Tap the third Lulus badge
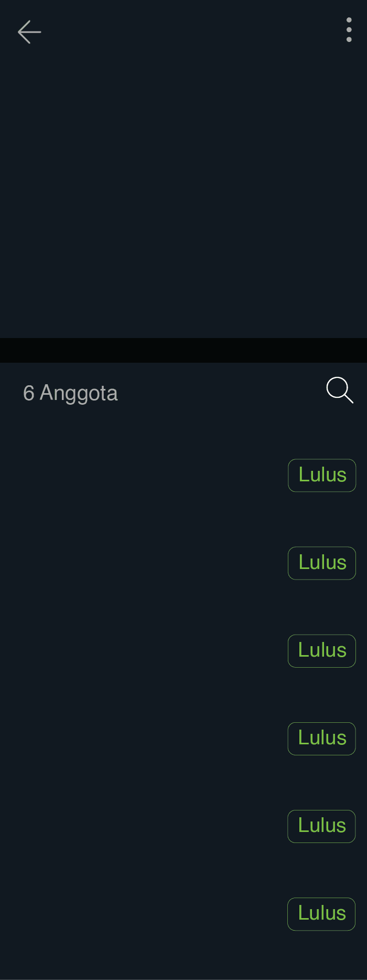The height and width of the screenshot is (980, 367). [322, 651]
